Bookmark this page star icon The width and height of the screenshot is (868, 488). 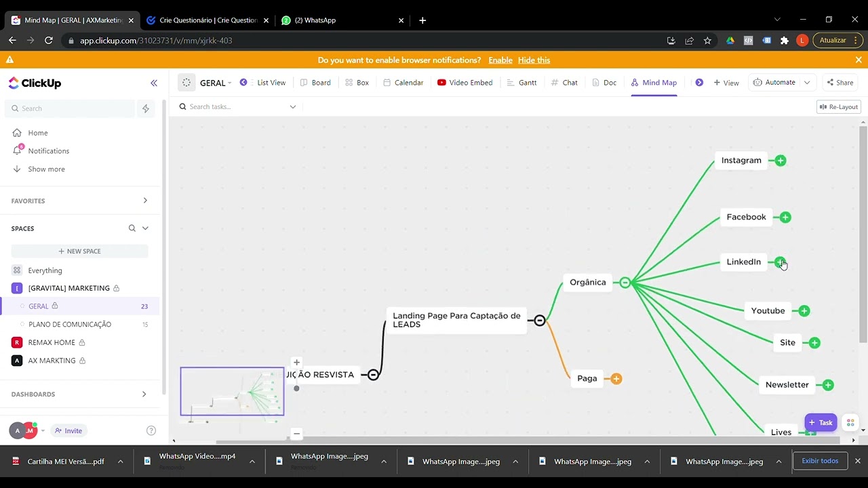[x=707, y=41]
